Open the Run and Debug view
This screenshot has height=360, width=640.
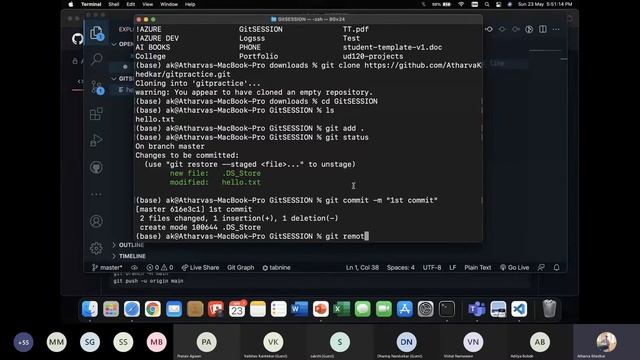point(96,140)
